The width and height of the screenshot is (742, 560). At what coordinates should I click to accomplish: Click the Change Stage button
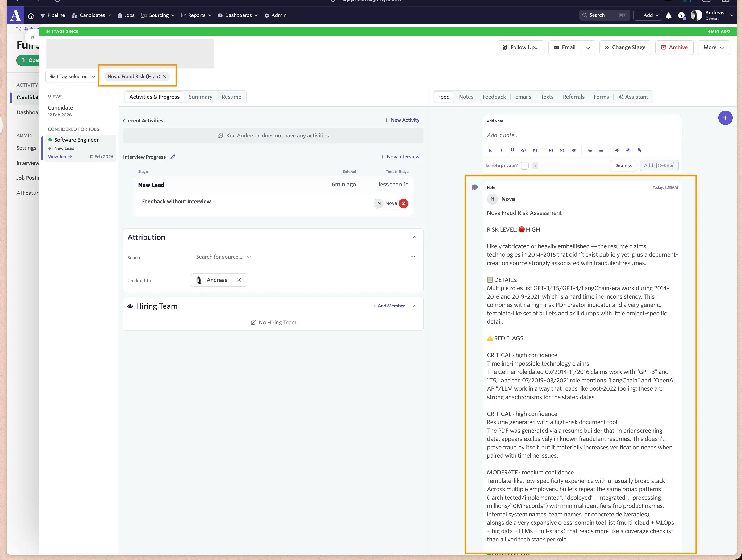[625, 48]
